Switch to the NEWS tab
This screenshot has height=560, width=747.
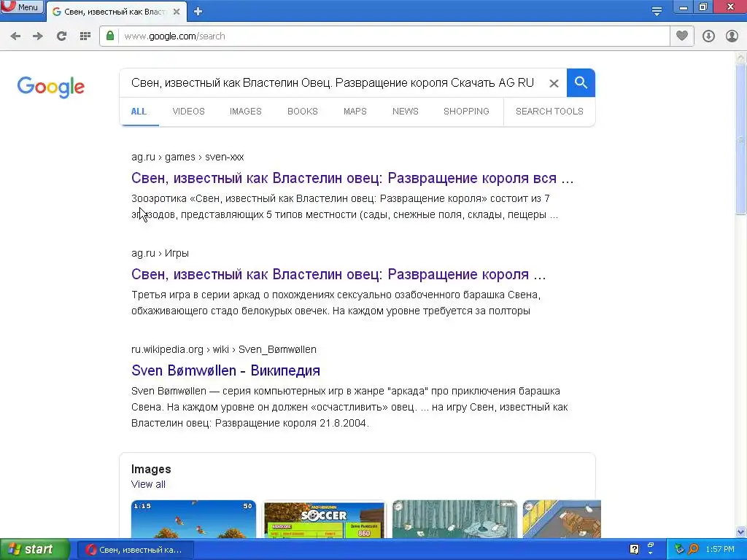(406, 112)
